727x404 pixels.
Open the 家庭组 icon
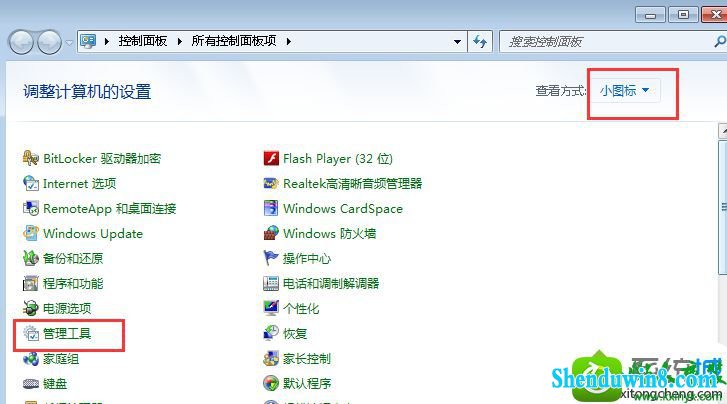31,359
